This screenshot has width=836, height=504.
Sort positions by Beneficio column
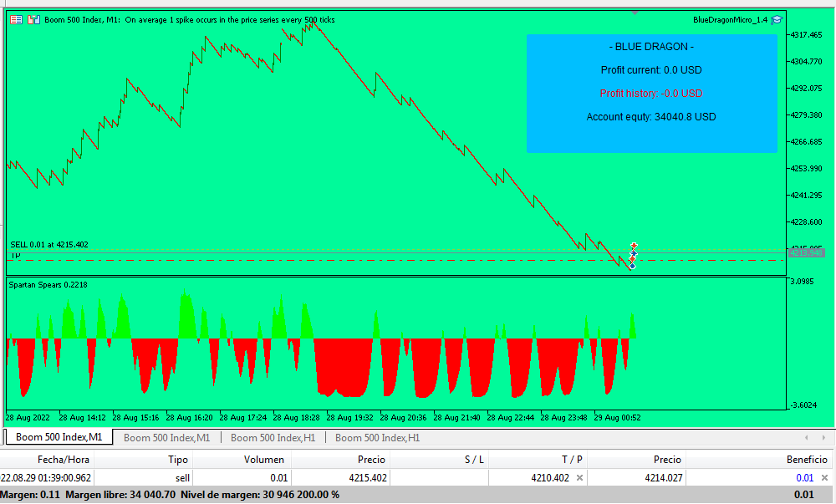tap(761, 459)
